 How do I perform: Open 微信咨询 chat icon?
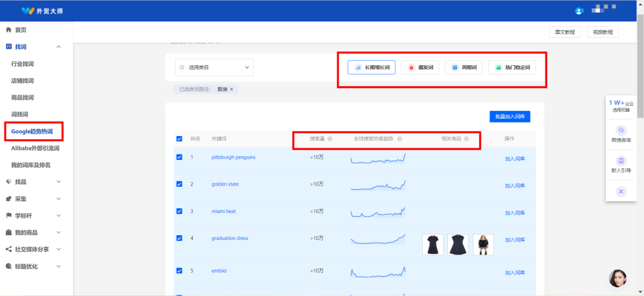621,130
